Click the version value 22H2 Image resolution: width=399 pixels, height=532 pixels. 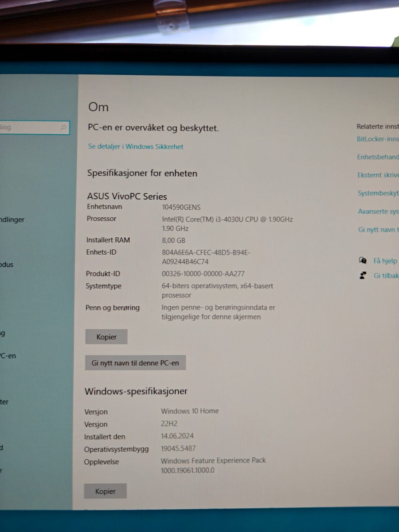(x=169, y=424)
